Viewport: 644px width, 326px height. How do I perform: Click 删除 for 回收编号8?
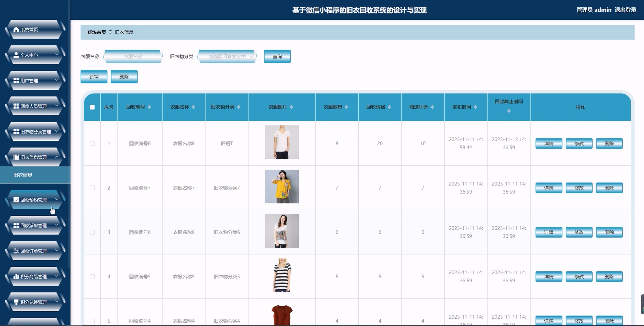coord(609,143)
